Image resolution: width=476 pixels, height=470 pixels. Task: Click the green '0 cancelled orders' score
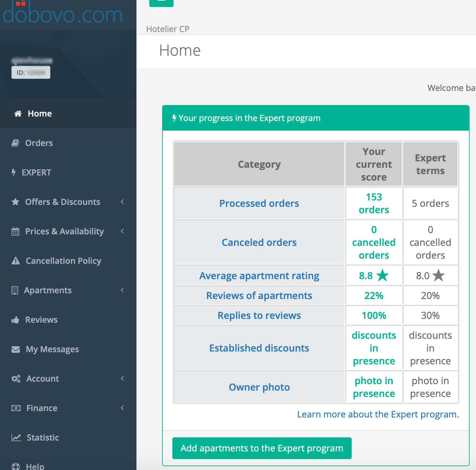[374, 242]
